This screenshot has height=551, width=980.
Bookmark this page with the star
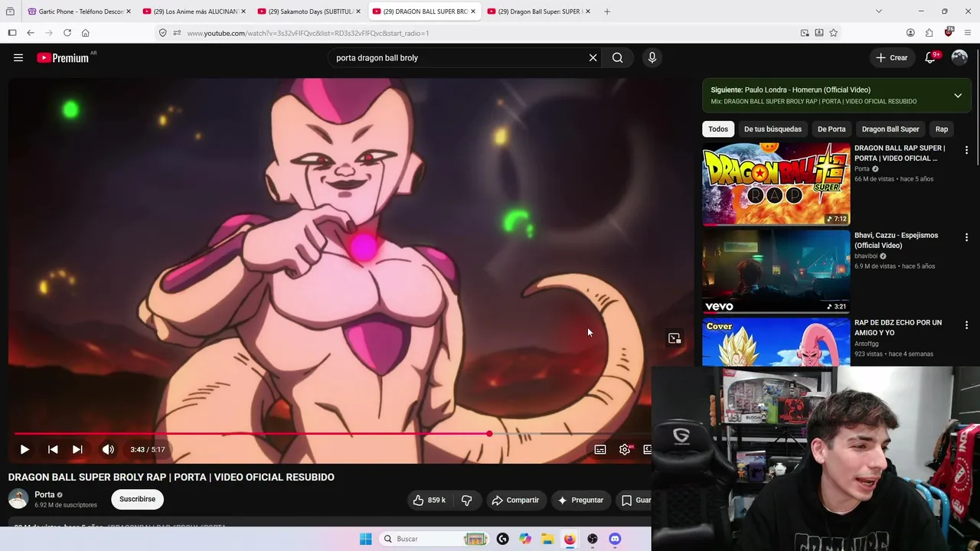(x=834, y=33)
